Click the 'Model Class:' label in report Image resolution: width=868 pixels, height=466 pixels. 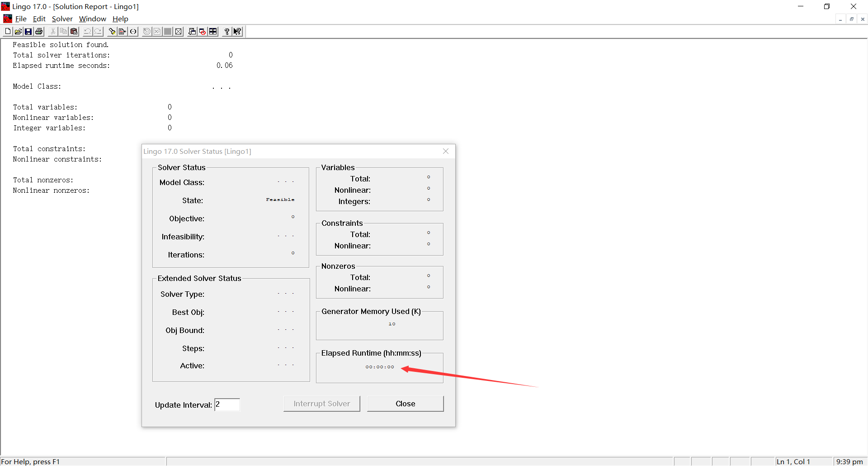(x=37, y=86)
